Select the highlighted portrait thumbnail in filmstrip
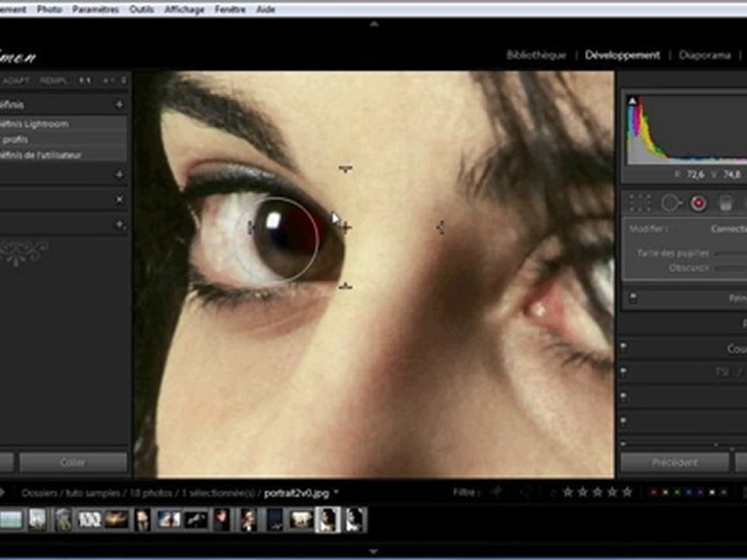Viewport: 747px width, 560px height. coord(328,520)
